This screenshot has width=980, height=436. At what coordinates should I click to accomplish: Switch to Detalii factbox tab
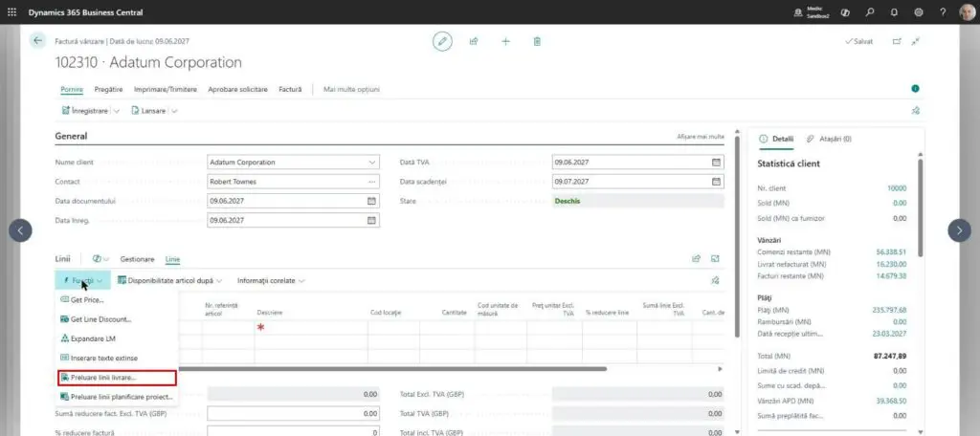[x=776, y=139]
